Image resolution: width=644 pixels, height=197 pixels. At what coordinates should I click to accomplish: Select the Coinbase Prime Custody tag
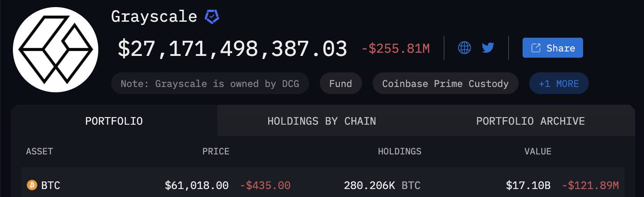point(445,83)
